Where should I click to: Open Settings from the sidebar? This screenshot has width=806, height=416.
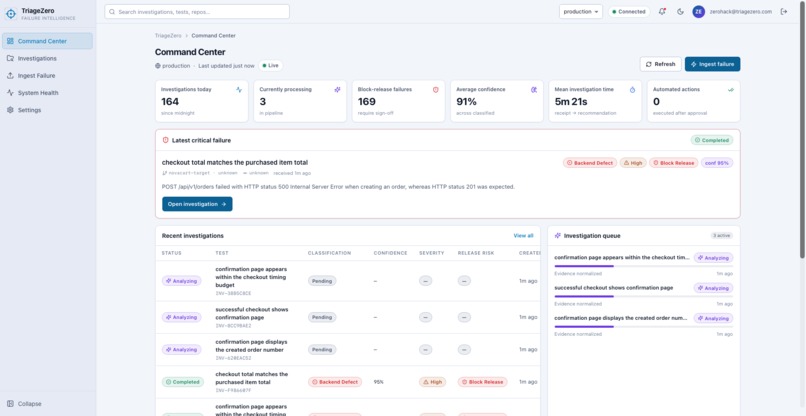[x=47, y=110]
